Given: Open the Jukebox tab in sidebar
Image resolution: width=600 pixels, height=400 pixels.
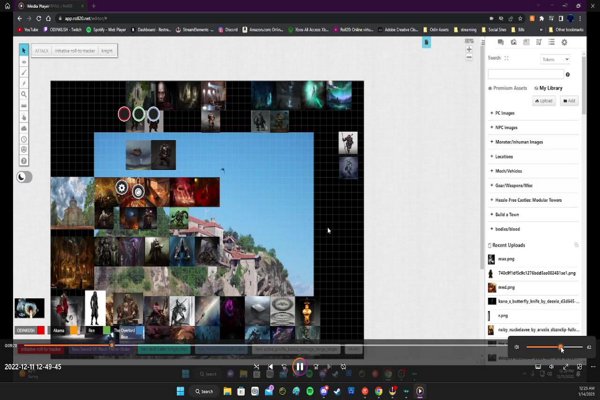Looking at the screenshot, I should pyautogui.click(x=539, y=42).
